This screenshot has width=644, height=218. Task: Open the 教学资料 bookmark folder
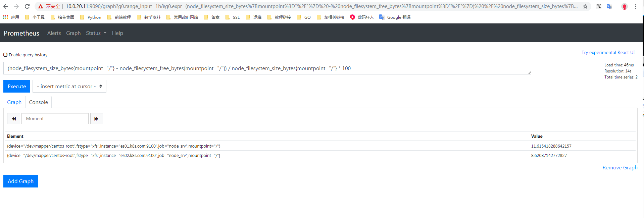point(149,17)
